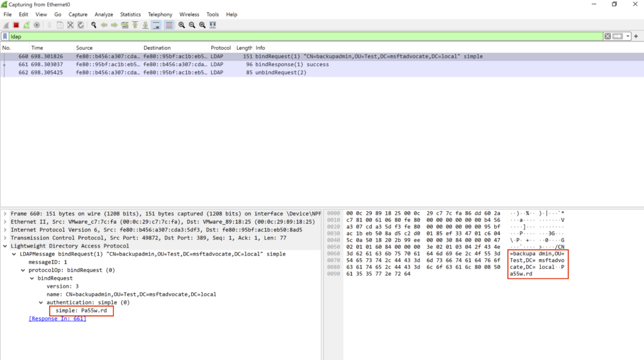Toggle auto-scroll during live capture
The height and width of the screenshot is (360, 644).
[157, 25]
